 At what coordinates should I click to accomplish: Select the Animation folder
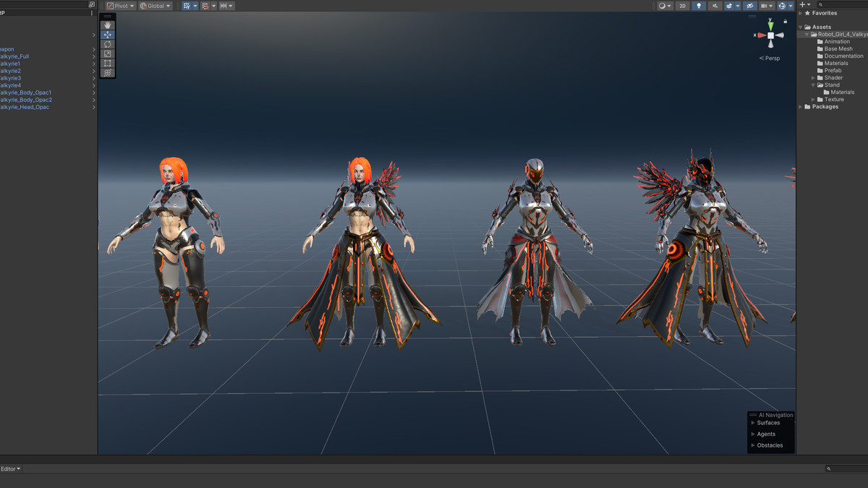[837, 41]
